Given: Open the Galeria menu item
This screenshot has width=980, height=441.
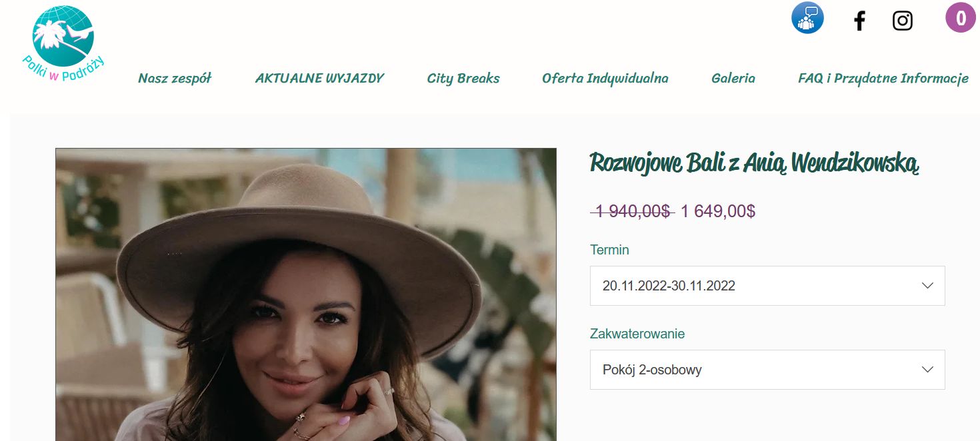Looking at the screenshot, I should click(x=733, y=78).
